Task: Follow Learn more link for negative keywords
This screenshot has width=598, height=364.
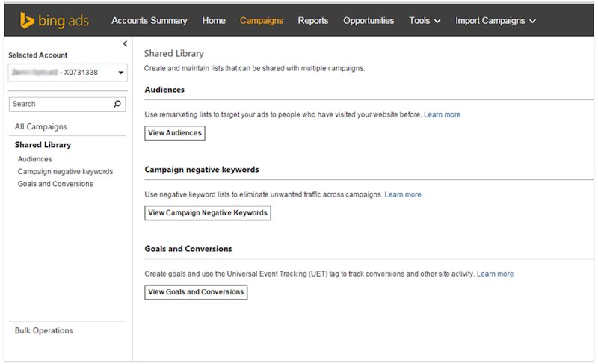Action: pos(403,195)
